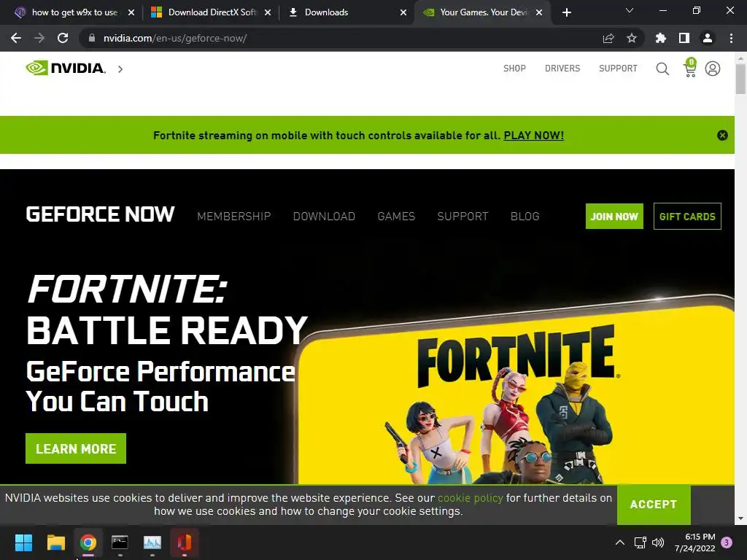
Task: Accept the NVIDIA cookies notice
Action: pyautogui.click(x=653, y=505)
